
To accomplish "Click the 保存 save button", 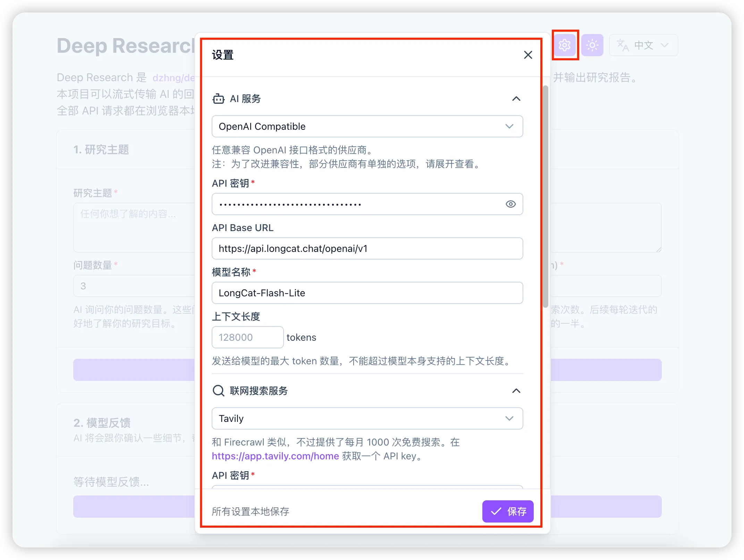I will click(x=508, y=511).
